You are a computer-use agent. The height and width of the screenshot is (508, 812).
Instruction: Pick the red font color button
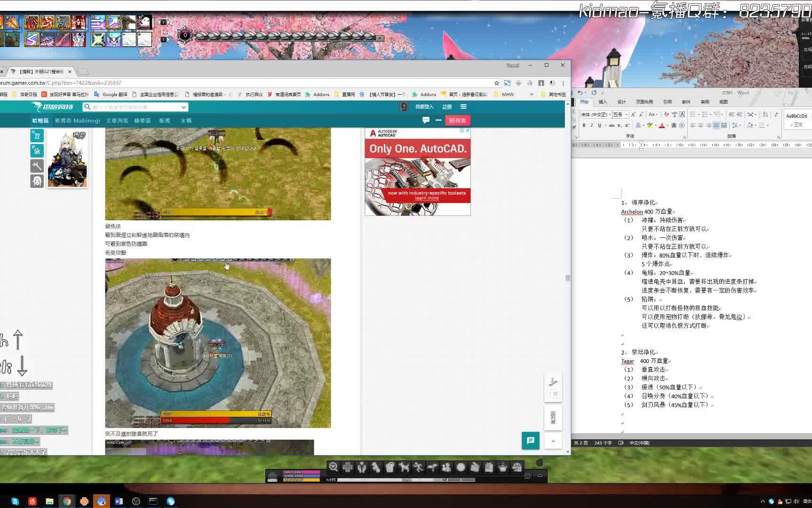point(661,125)
